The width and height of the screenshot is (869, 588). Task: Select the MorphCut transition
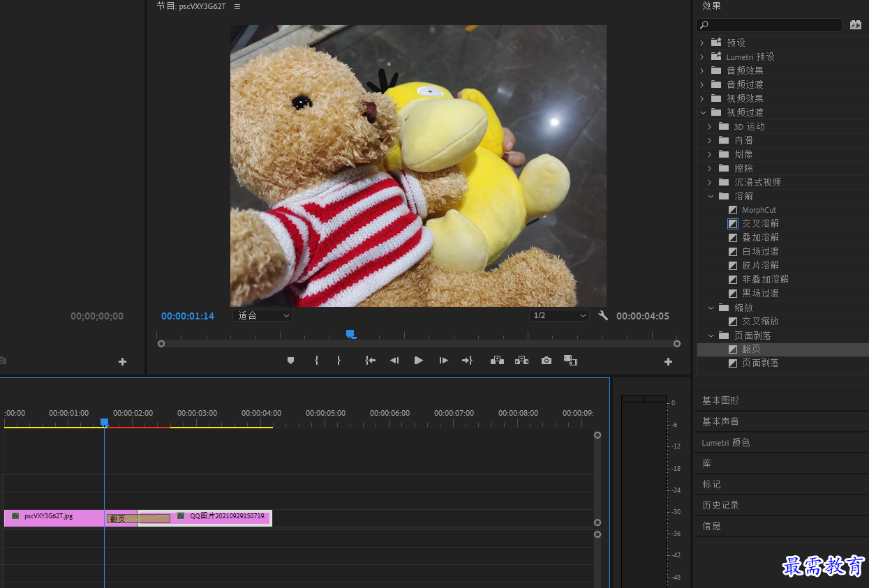click(x=759, y=210)
